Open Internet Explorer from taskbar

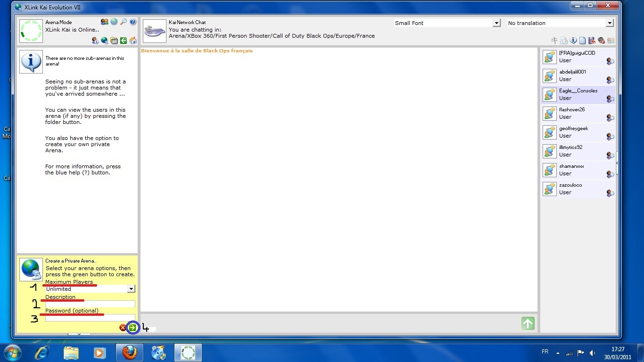[42, 353]
